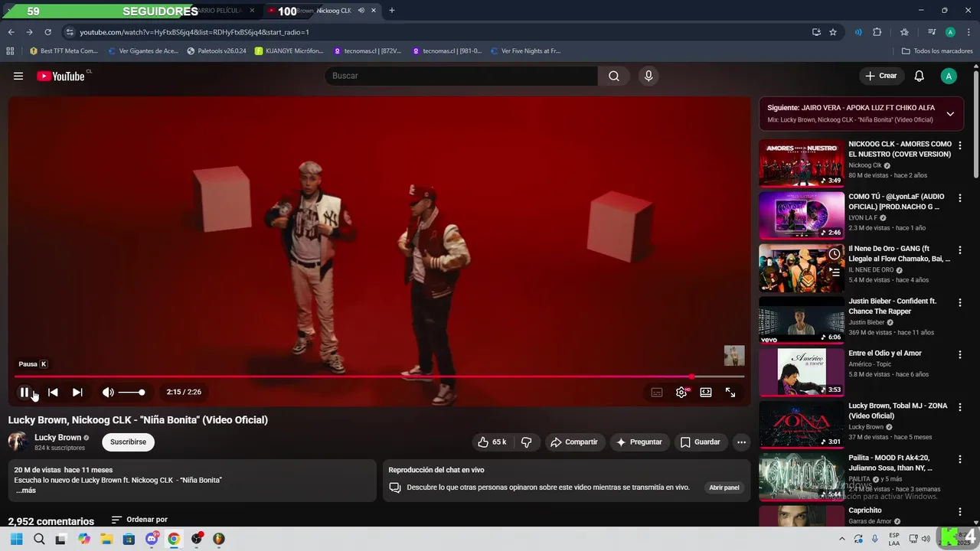Focus the Buscar search field
Viewport: 980px width, 551px height.
pyautogui.click(x=461, y=76)
